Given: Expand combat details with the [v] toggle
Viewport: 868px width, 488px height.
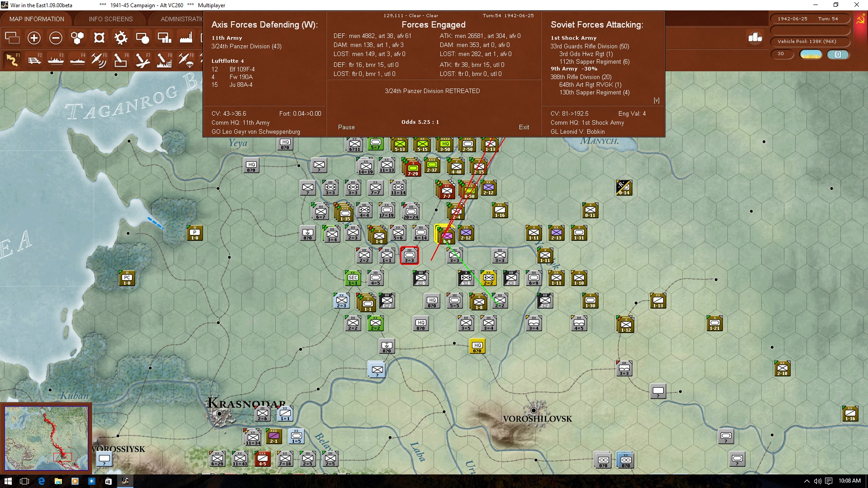Looking at the screenshot, I should pos(656,100).
